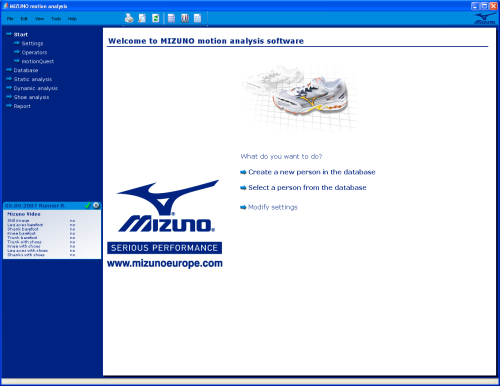The image size is (500, 386).
Task: Click the arrow icon beside Modify settings
Action: tap(243, 207)
